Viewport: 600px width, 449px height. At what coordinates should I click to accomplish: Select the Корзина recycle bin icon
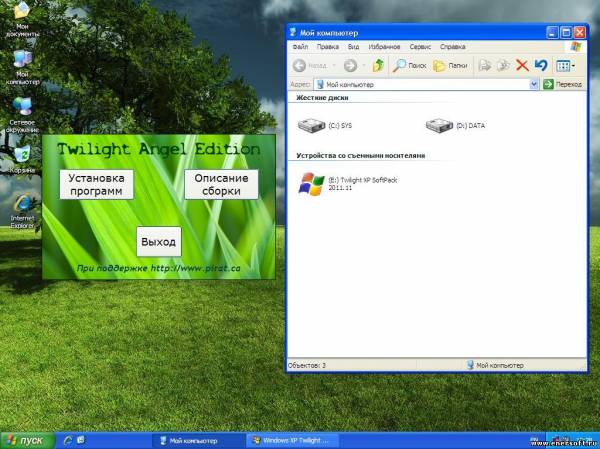[22, 159]
